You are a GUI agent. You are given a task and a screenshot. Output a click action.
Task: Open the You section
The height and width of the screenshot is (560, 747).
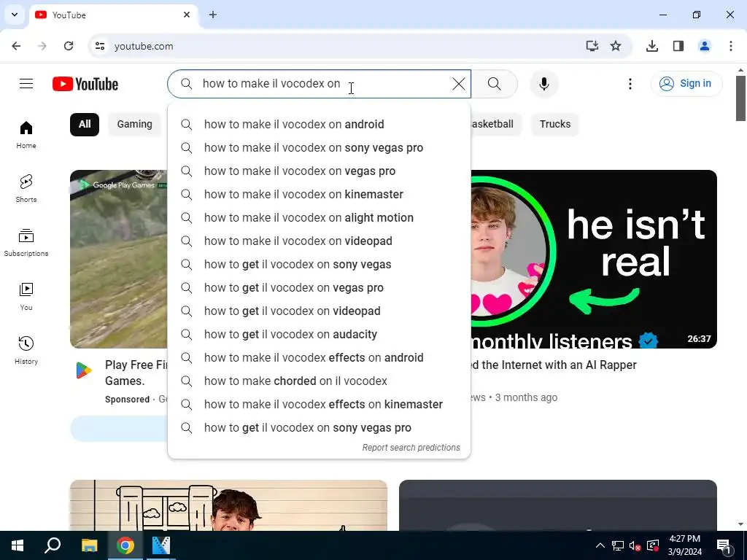click(x=26, y=296)
